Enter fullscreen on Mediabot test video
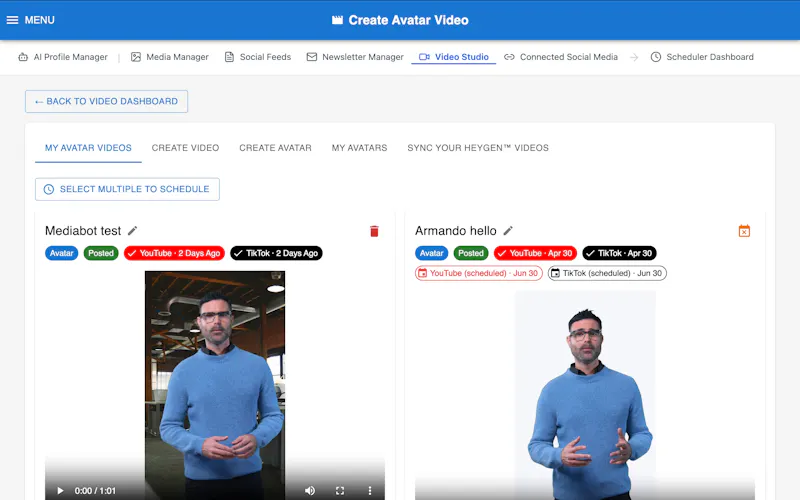The image size is (800, 500). pyautogui.click(x=340, y=491)
